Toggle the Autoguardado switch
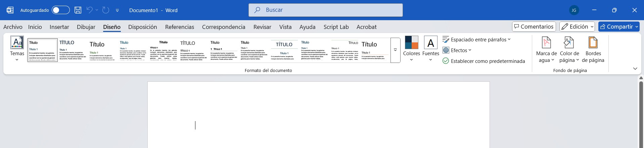 (x=61, y=10)
